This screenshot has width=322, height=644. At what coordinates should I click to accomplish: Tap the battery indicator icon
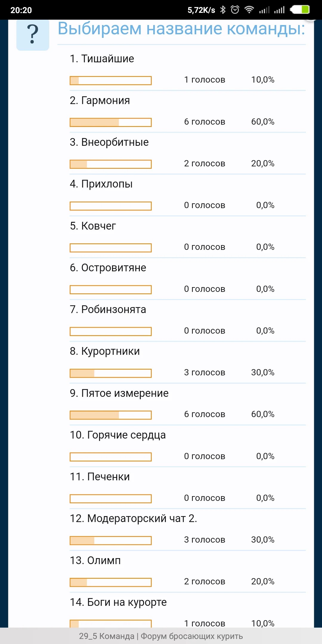tap(301, 10)
